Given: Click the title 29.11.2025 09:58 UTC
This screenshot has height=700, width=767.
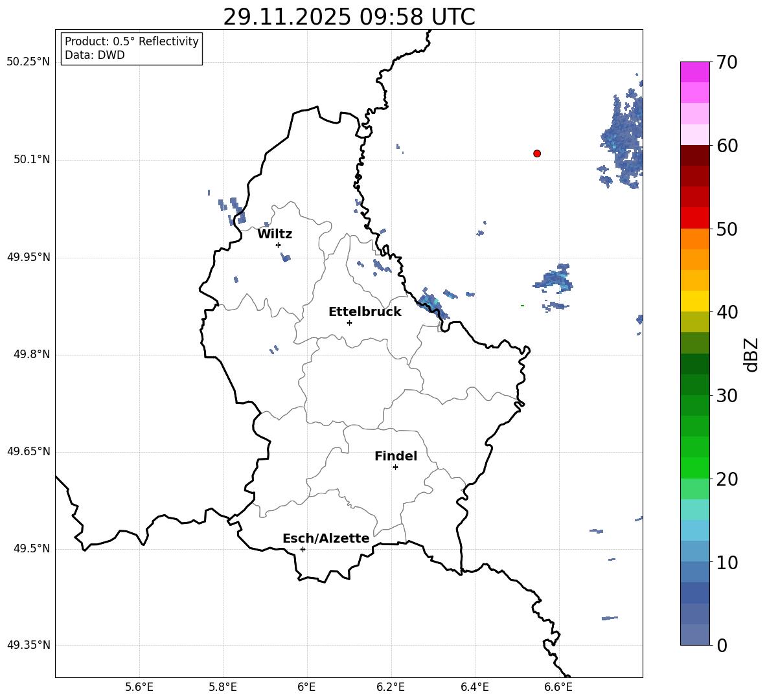Looking at the screenshot, I should pos(349,17).
